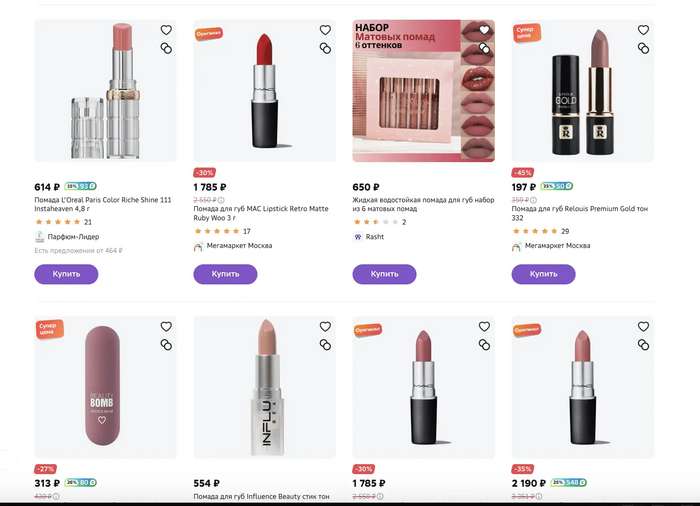Viewport: 700px width, 506px height.
Task: Buy the Relouis Premium Gold lipstick
Action: (x=543, y=274)
